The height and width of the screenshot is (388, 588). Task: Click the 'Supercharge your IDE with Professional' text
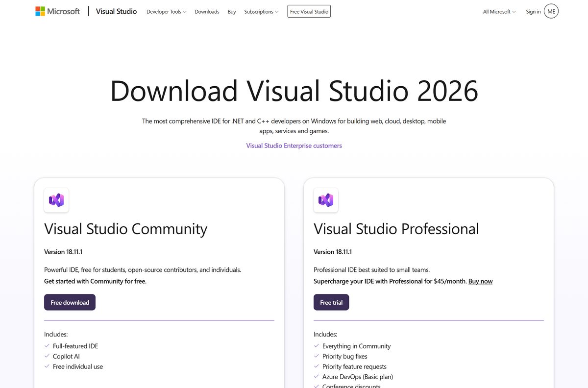390,281
